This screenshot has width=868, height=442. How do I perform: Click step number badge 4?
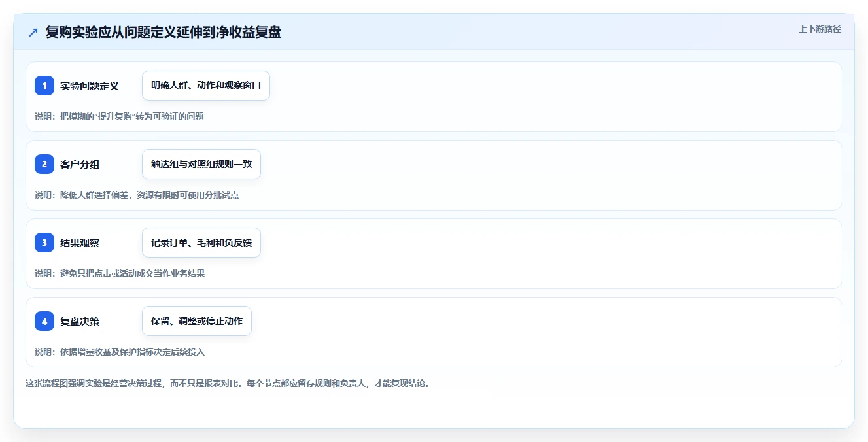[44, 321]
